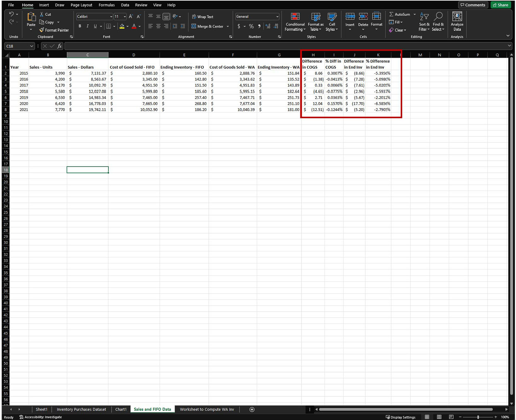Click the Copy icon
The image size is (516, 420).
(x=42, y=22)
